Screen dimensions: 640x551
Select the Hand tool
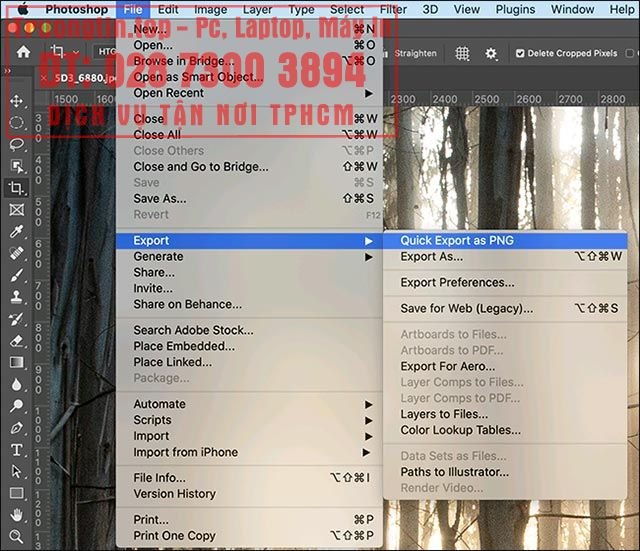pyautogui.click(x=16, y=515)
